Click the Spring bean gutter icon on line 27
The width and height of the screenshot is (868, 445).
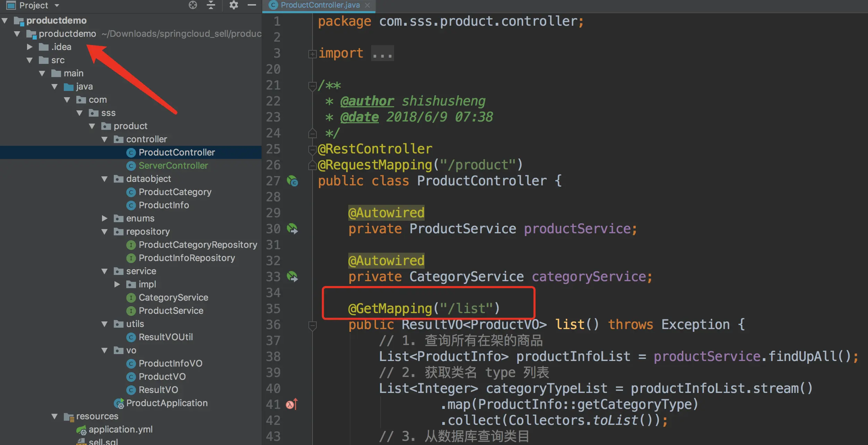pyautogui.click(x=292, y=181)
